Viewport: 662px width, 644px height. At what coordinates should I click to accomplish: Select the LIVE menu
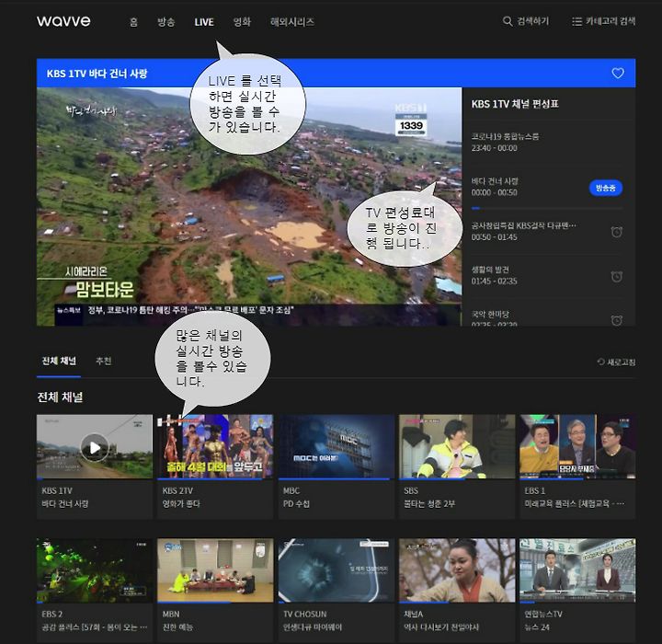[x=204, y=22]
